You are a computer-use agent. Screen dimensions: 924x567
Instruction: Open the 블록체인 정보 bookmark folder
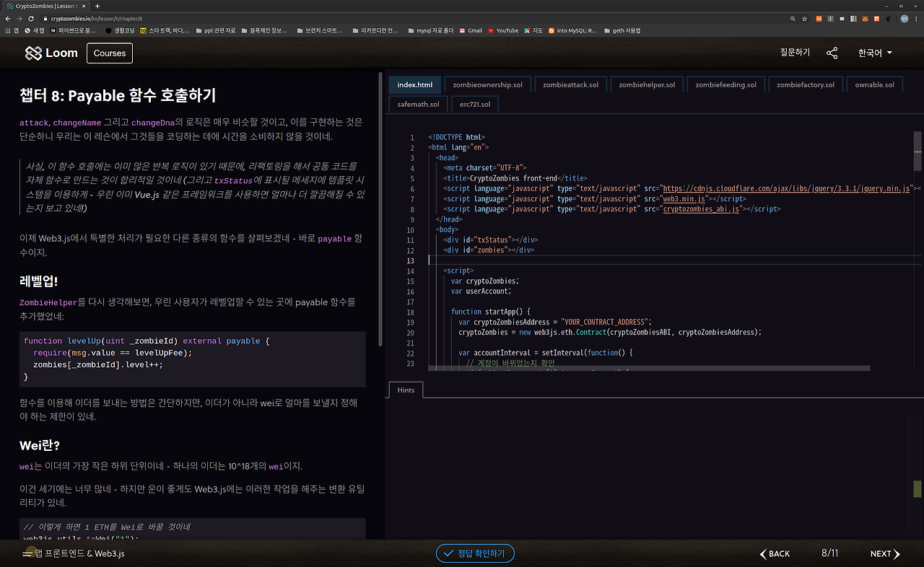(x=263, y=30)
